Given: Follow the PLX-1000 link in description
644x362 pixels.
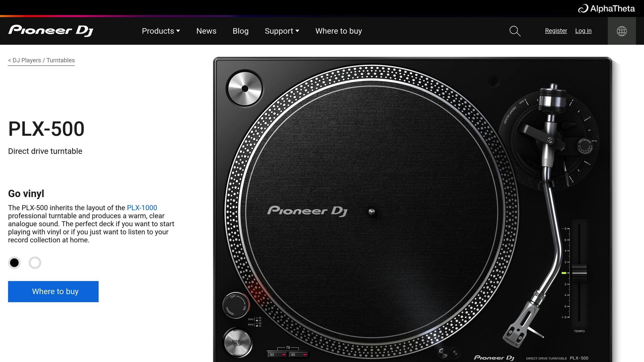Looking at the screenshot, I should click(142, 208).
